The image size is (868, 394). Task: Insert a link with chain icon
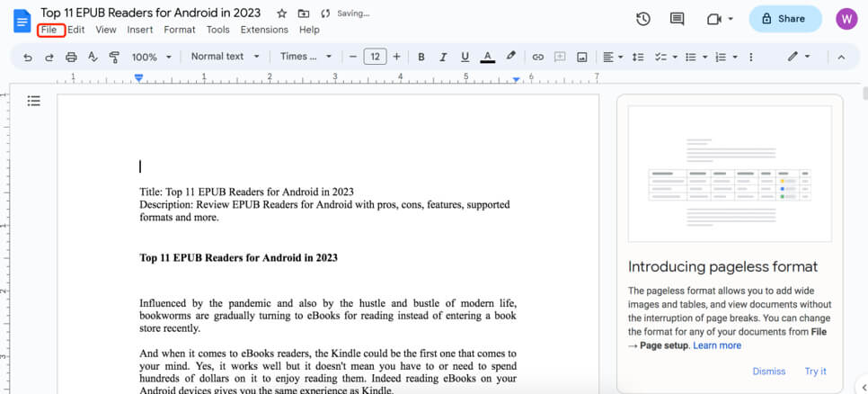point(537,57)
